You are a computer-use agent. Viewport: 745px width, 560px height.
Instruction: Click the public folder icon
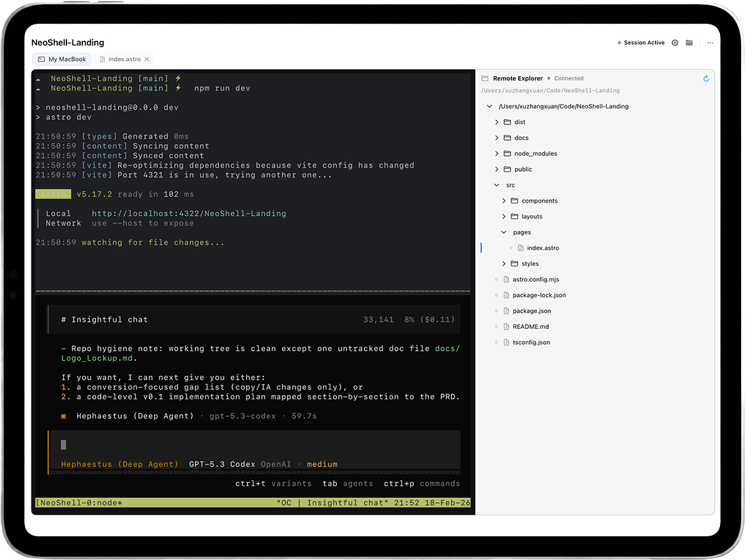[x=506, y=169]
